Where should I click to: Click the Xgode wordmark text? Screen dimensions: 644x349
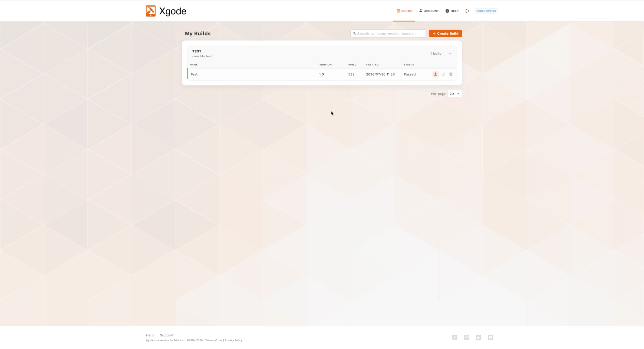(x=173, y=11)
